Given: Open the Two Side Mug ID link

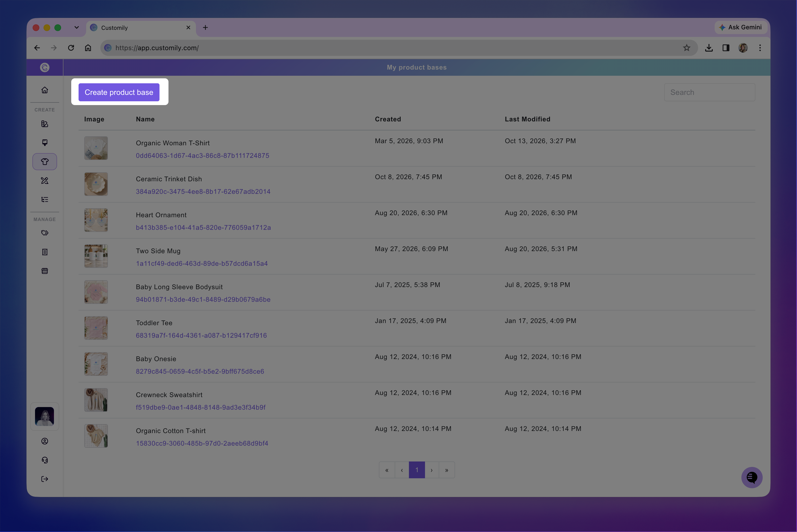Looking at the screenshot, I should pos(202,264).
